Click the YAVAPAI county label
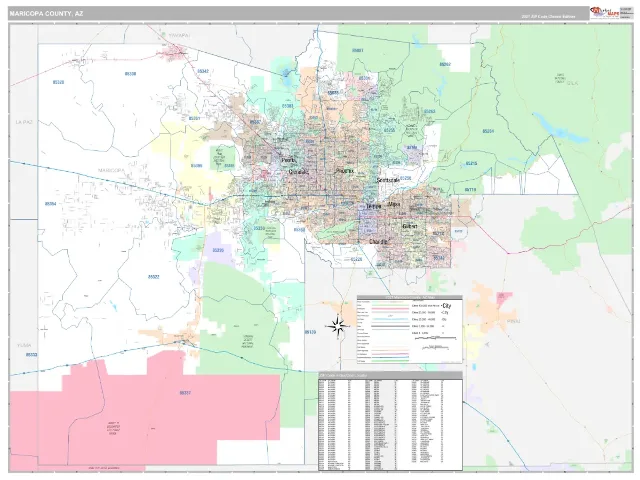640x480 pixels. (x=180, y=36)
